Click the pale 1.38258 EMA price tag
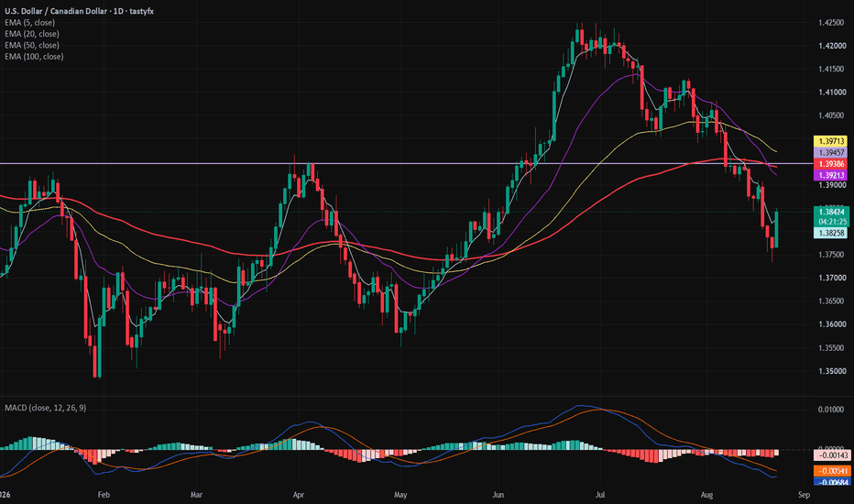 (830, 233)
